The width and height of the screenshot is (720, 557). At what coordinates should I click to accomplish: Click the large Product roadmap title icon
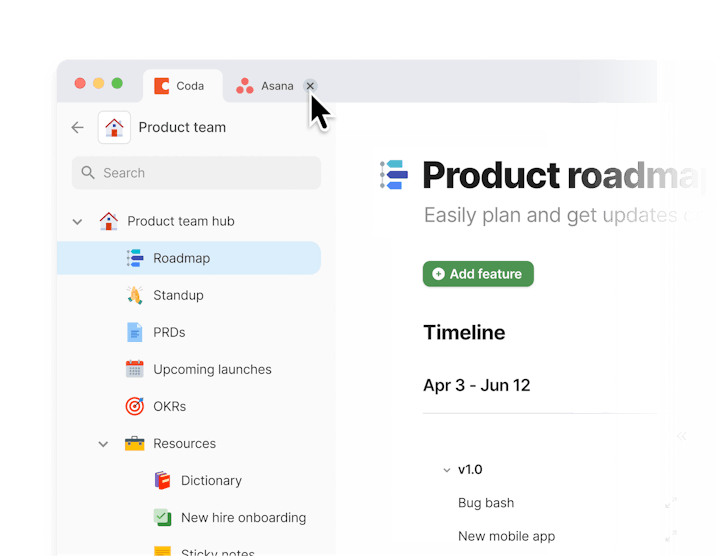[394, 174]
